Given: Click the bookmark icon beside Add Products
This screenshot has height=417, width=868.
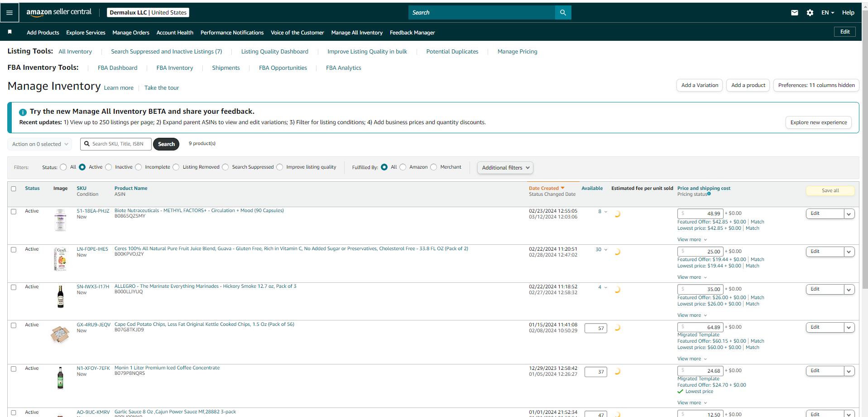Looking at the screenshot, I should 10,32.
